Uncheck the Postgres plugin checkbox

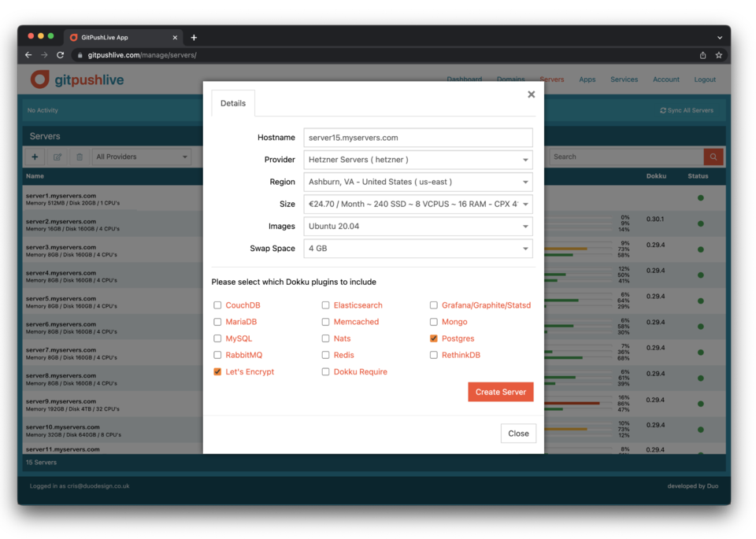(x=433, y=338)
